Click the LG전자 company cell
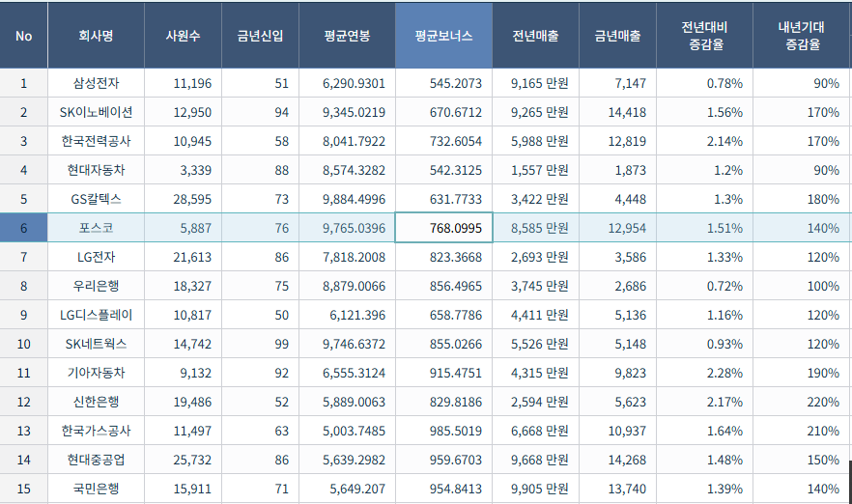Image resolution: width=852 pixels, height=504 pixels. click(x=97, y=257)
